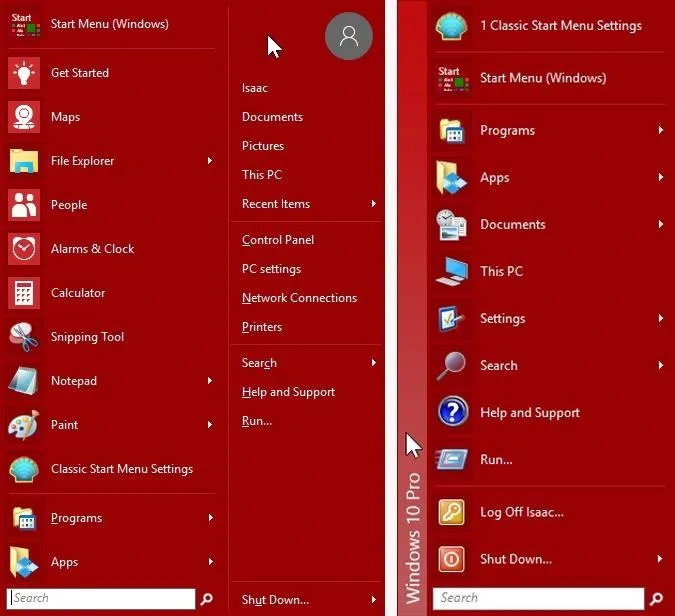This screenshot has height=616, width=675.
Task: Open the Printers entry
Action: coord(262,327)
